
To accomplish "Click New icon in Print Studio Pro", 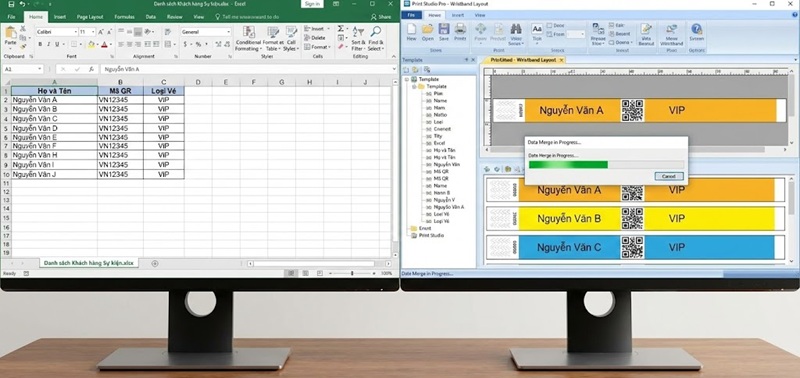I will point(411,29).
